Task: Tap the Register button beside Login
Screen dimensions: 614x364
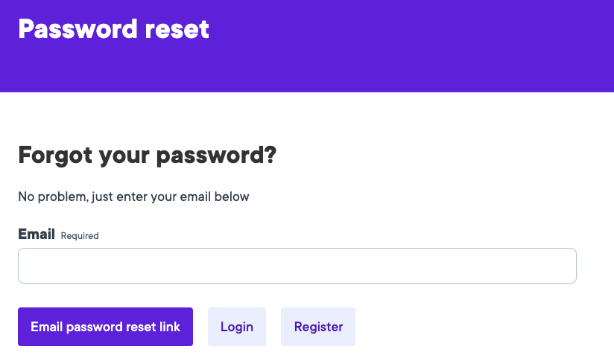Action: coord(318,327)
